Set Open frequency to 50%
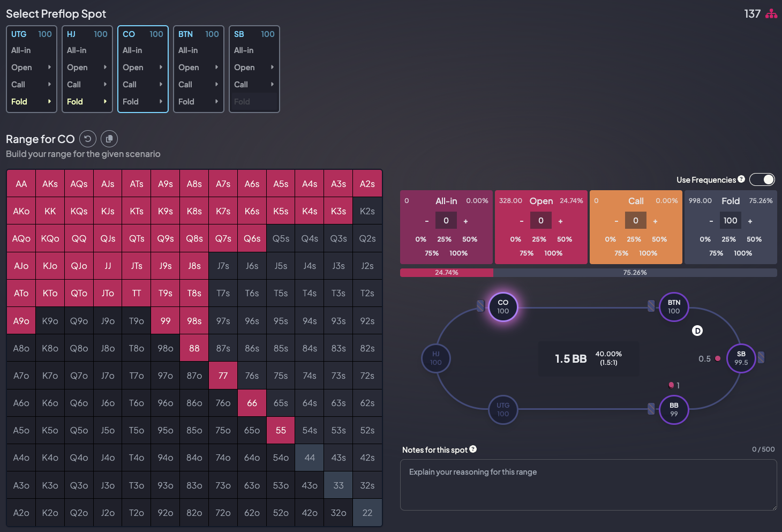This screenshot has height=532, width=782. (565, 239)
